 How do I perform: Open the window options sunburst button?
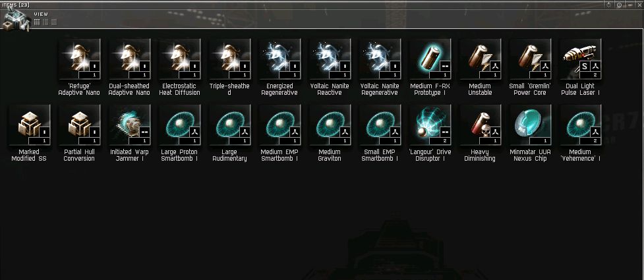[x=608, y=5]
